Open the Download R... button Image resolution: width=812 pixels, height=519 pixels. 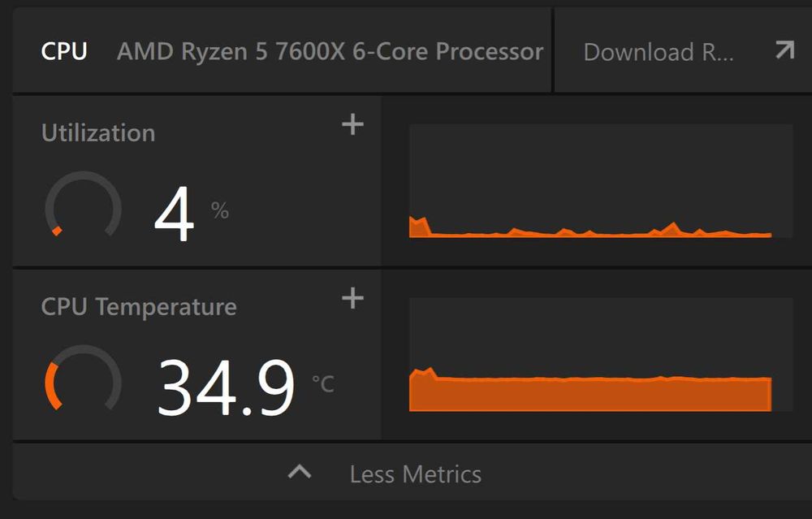[x=658, y=52]
